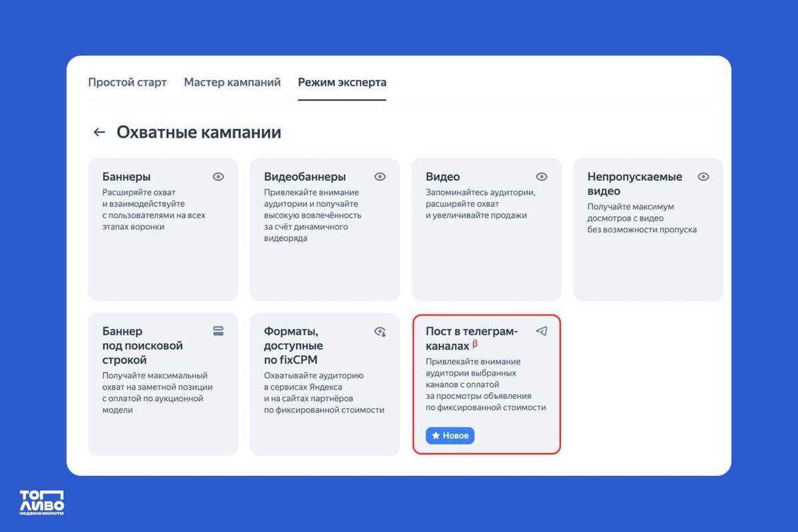
Task: Choose Пост в телеграм-каналах title
Action: (x=471, y=338)
